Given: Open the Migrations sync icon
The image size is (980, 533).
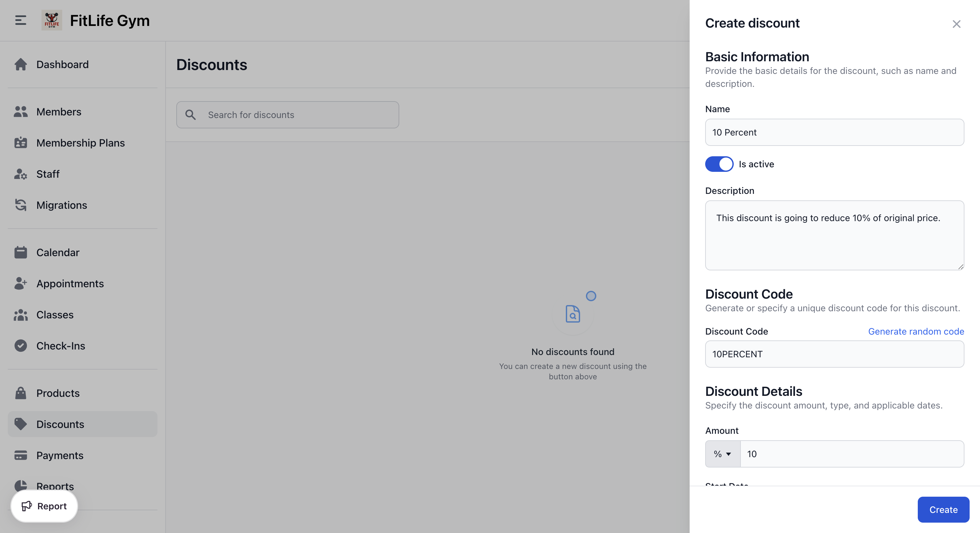Looking at the screenshot, I should click(x=20, y=205).
